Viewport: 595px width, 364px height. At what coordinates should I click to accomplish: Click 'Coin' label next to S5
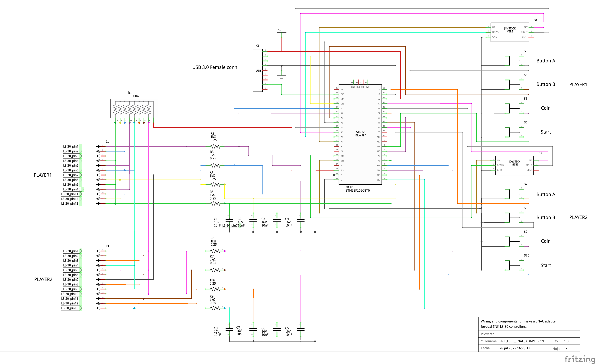[546, 108]
